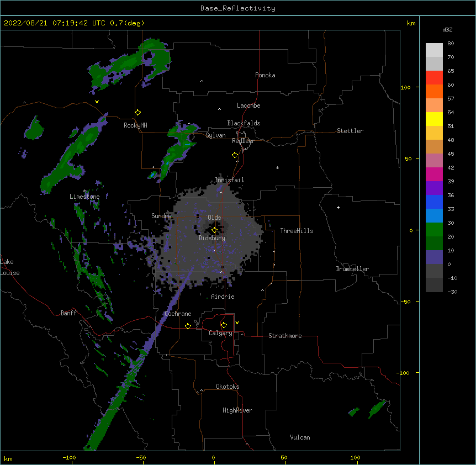Viewport: 476px width, 465px height.
Task: Click the Limestone label
Action: click(84, 197)
